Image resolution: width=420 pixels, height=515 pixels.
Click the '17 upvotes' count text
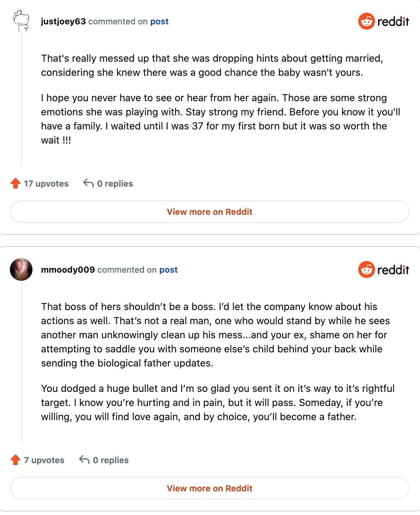click(46, 184)
